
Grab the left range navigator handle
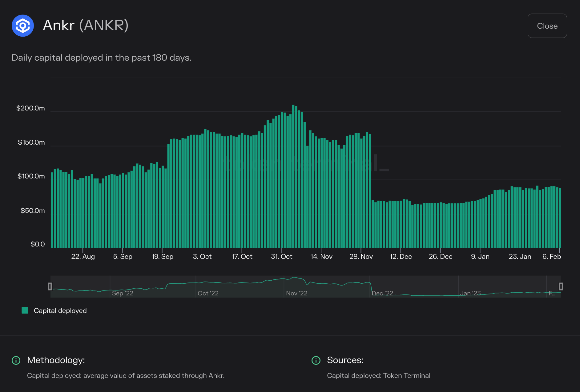click(50, 286)
